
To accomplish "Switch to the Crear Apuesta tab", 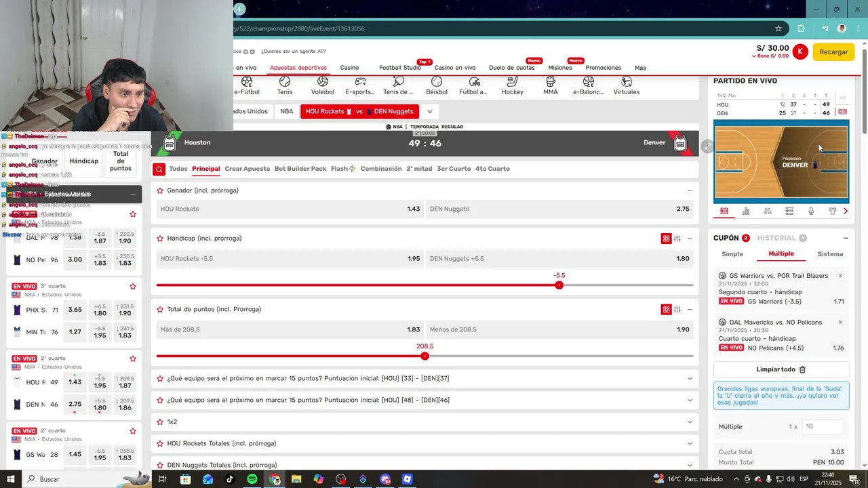I will (x=248, y=169).
